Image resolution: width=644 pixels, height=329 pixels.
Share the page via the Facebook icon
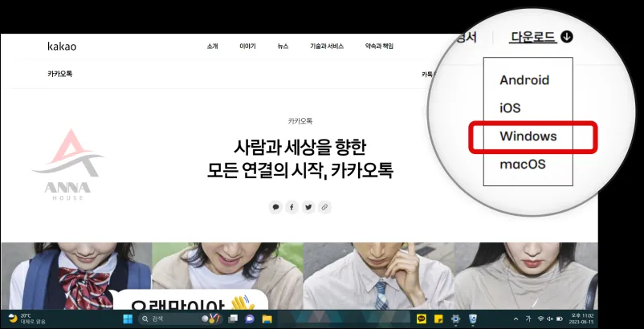coord(291,207)
